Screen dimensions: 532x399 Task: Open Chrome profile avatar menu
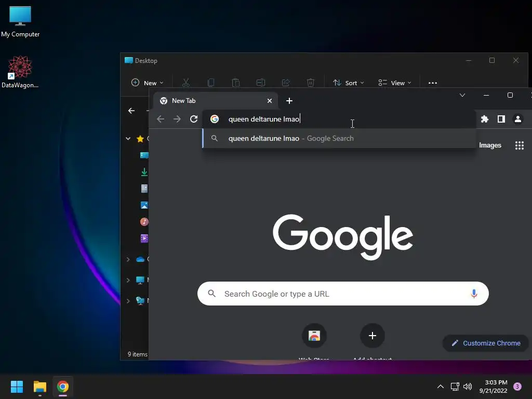518,119
